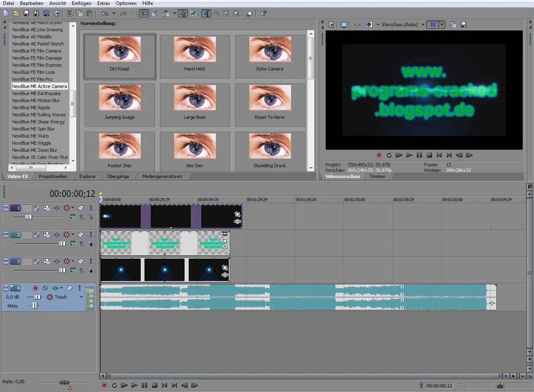The image size is (534, 392).
Task: Click the Undo arrow icon
Action: (x=104, y=13)
